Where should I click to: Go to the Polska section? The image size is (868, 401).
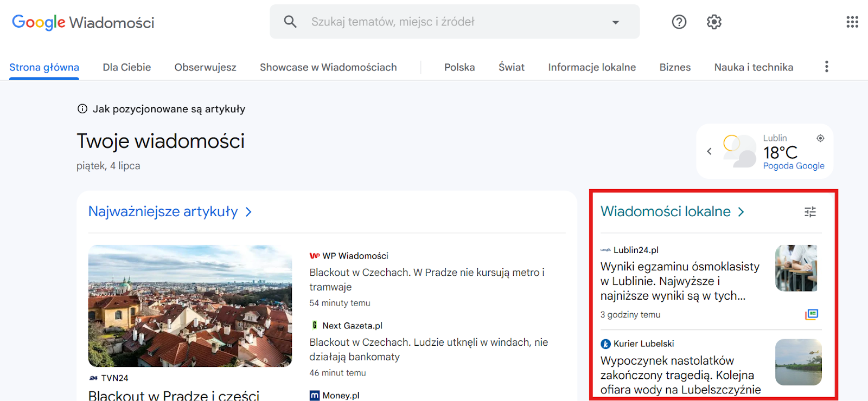click(459, 67)
